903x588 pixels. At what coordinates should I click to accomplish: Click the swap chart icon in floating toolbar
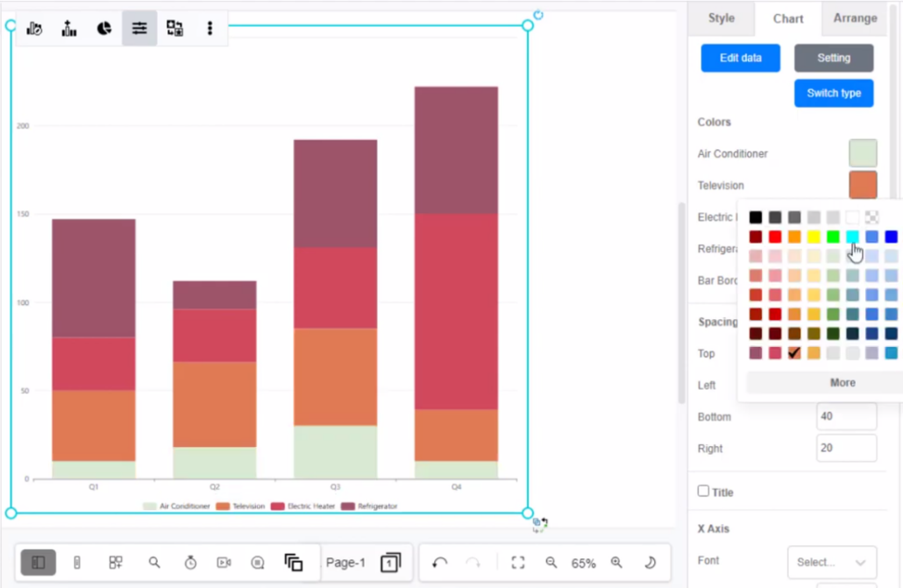(x=174, y=28)
